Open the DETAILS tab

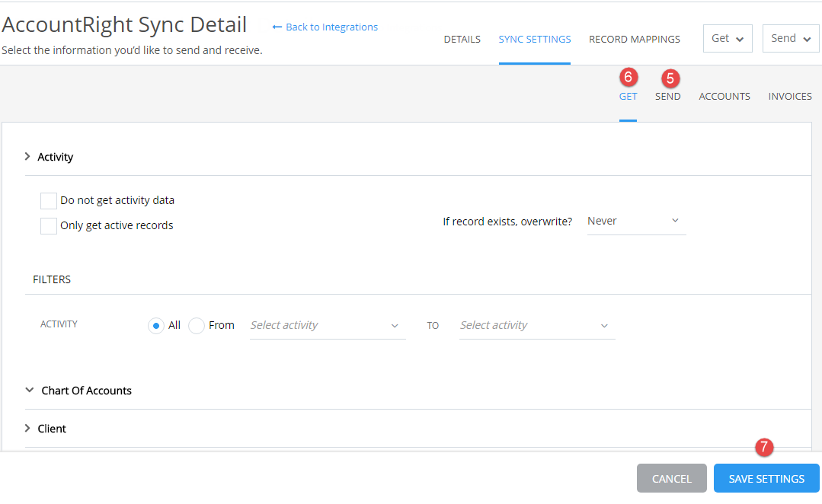(462, 40)
